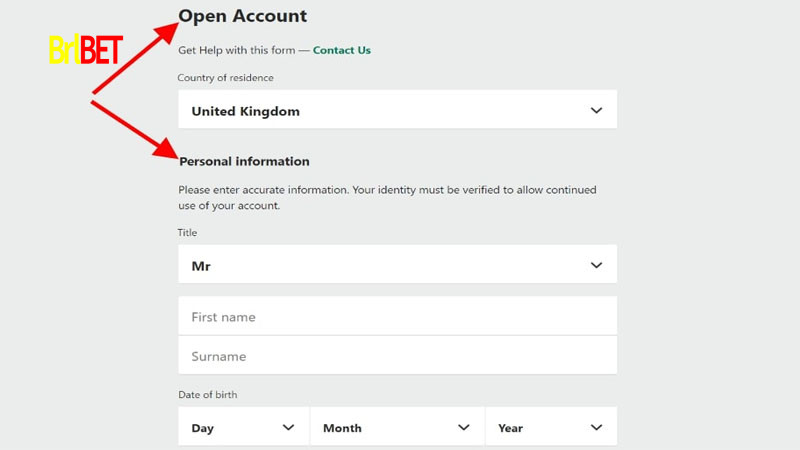Screen dimensions: 800x450
Task: Open the Title dropdown showing Mr
Action: click(397, 266)
